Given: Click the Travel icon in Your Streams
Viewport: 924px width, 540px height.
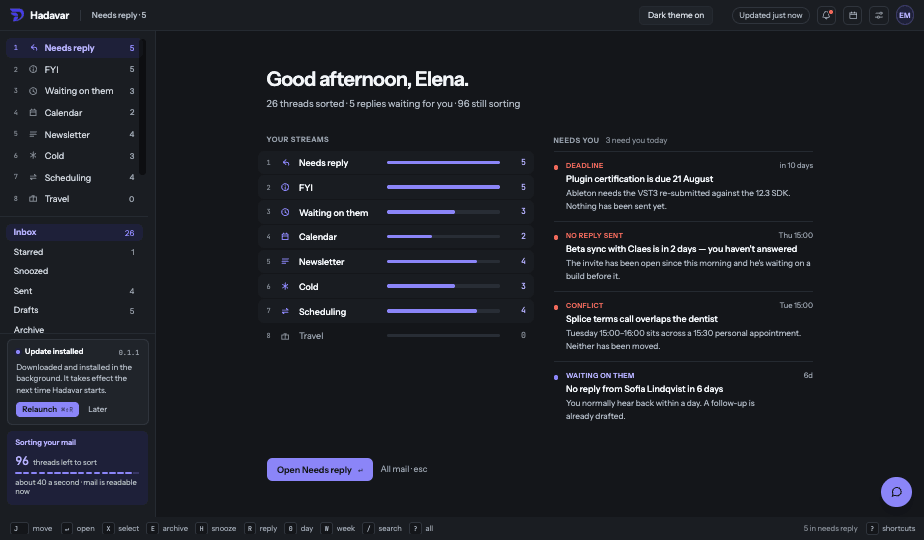Looking at the screenshot, I should [x=285, y=336].
